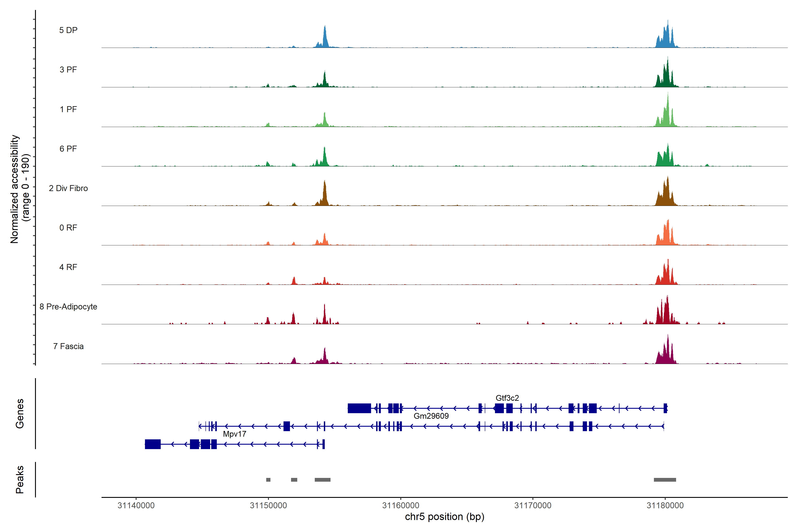The width and height of the screenshot is (798, 532).
Task: Select the 2 Div Fibro track label
Action: 68,188
